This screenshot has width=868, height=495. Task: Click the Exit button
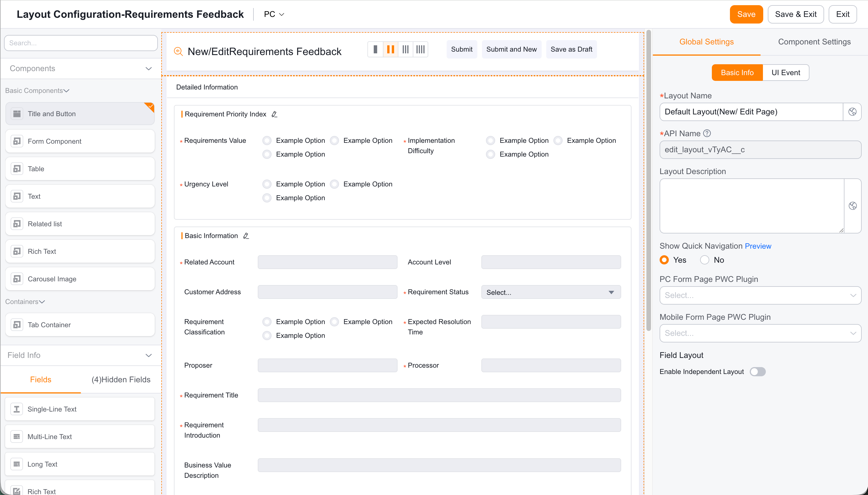(842, 14)
